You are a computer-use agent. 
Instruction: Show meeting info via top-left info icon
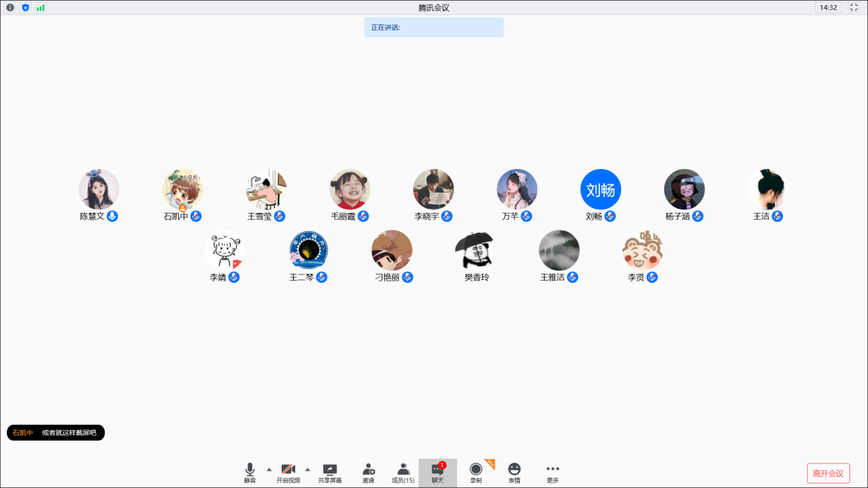[x=10, y=8]
